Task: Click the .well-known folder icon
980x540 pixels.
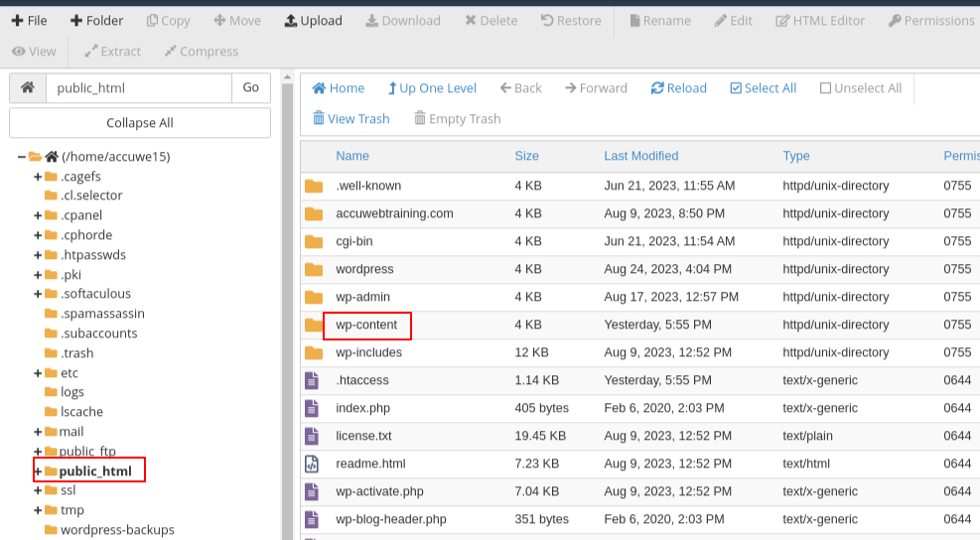Action: coord(314,187)
